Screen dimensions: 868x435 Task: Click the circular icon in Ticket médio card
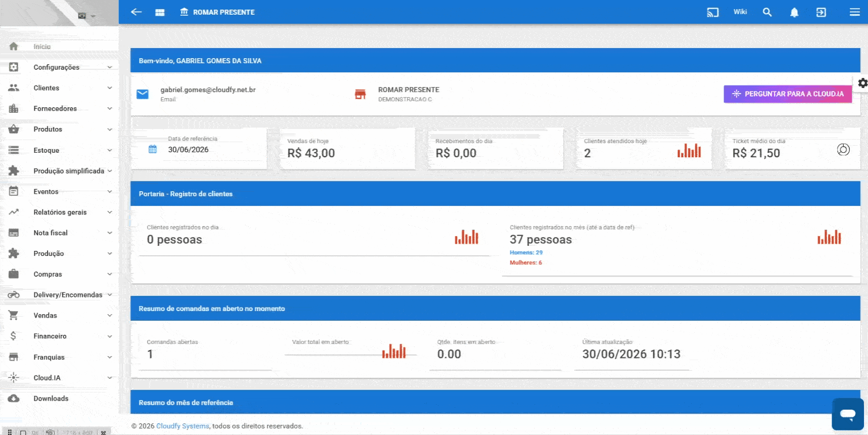pos(843,150)
